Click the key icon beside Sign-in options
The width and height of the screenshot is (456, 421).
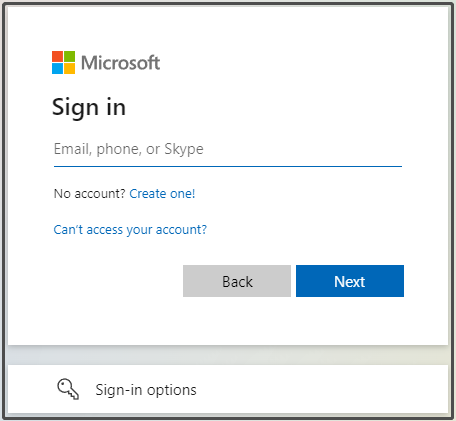tap(68, 389)
